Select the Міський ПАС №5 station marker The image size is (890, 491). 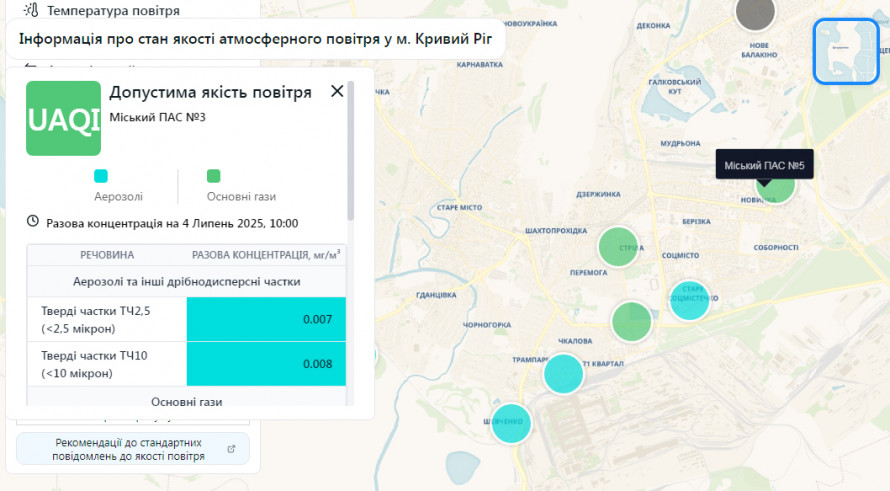775,185
